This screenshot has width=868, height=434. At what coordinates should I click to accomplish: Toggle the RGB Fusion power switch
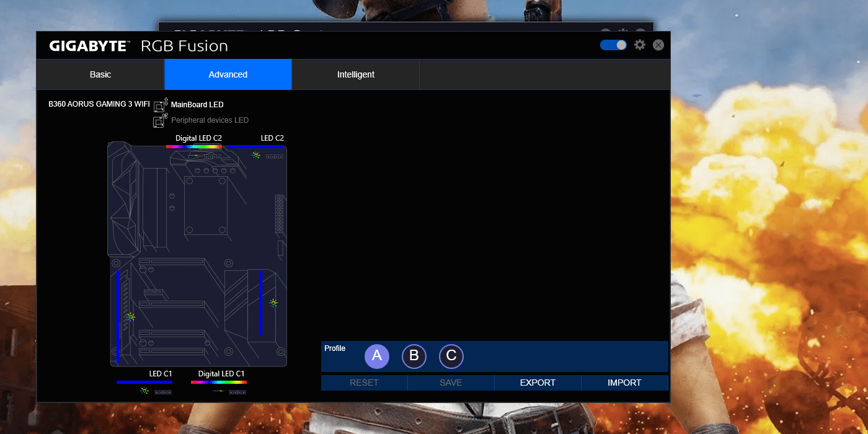(x=613, y=45)
